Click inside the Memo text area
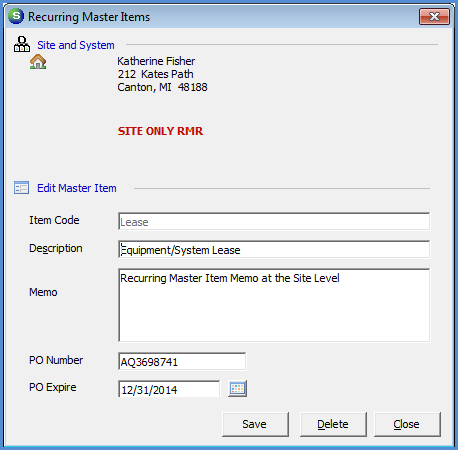Image resolution: width=458 pixels, height=450 pixels. 274,305
